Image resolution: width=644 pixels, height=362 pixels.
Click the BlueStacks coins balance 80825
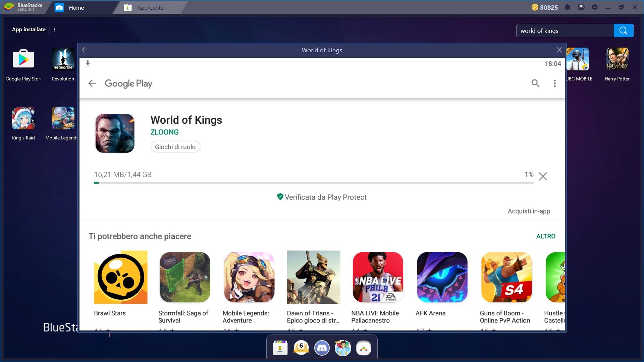click(545, 7)
